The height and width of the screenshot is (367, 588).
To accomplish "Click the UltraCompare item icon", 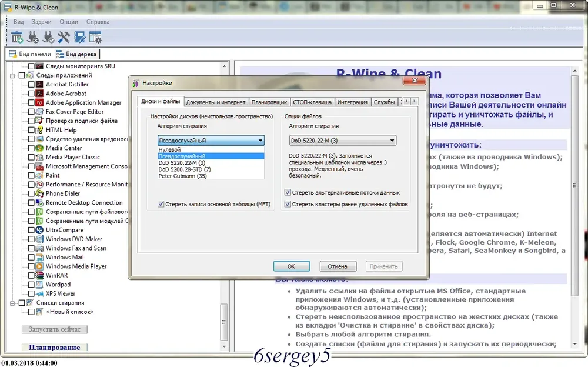I will [x=39, y=230].
